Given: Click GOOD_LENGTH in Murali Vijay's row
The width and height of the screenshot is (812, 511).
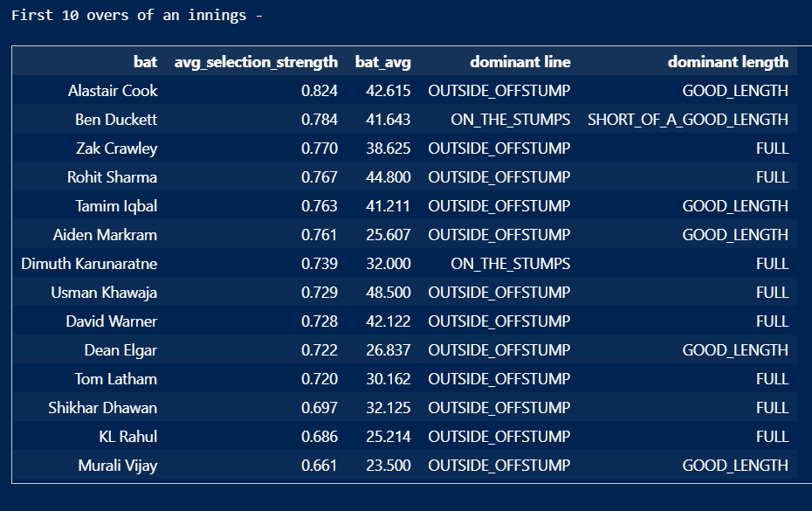Looking at the screenshot, I should (x=735, y=466).
